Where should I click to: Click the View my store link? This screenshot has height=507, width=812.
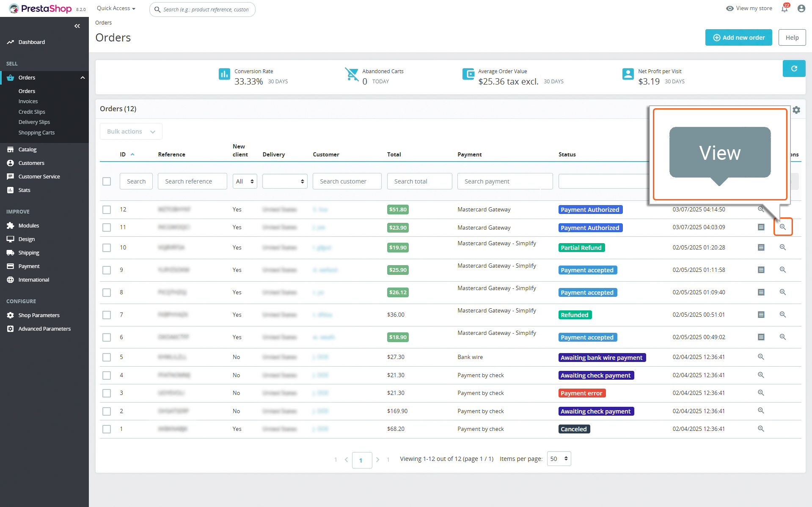749,8
